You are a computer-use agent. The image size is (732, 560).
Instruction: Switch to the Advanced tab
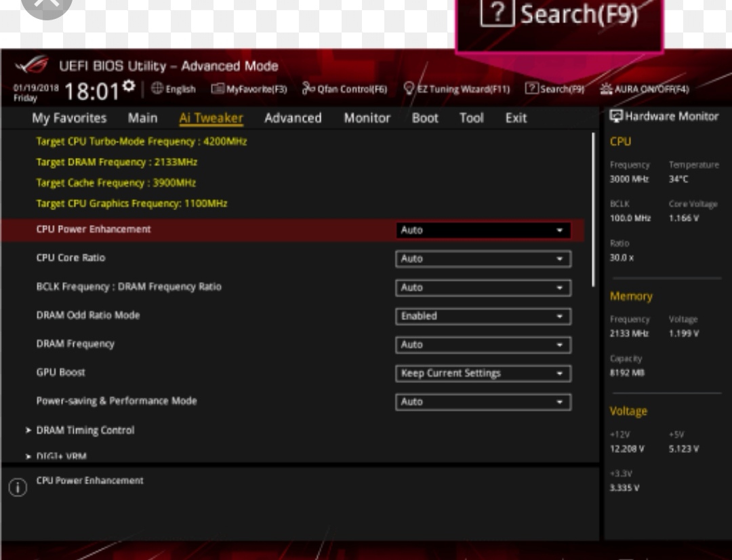click(x=293, y=118)
